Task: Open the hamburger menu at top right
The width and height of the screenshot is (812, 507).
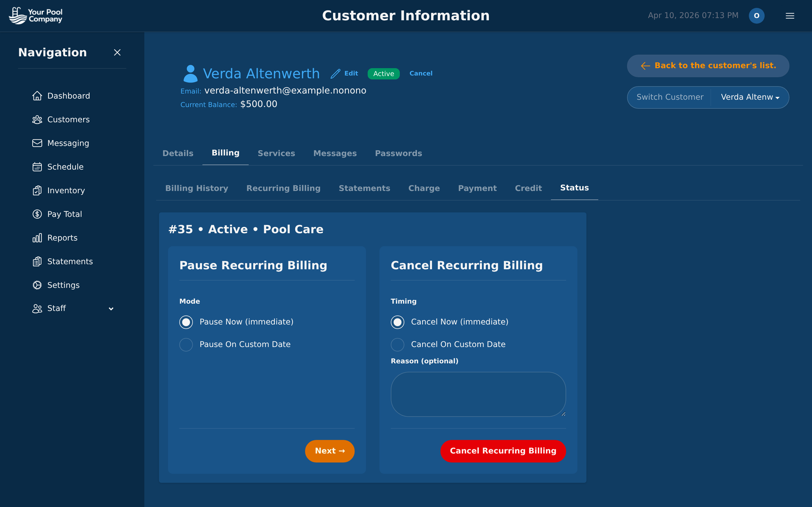Action: (790, 15)
